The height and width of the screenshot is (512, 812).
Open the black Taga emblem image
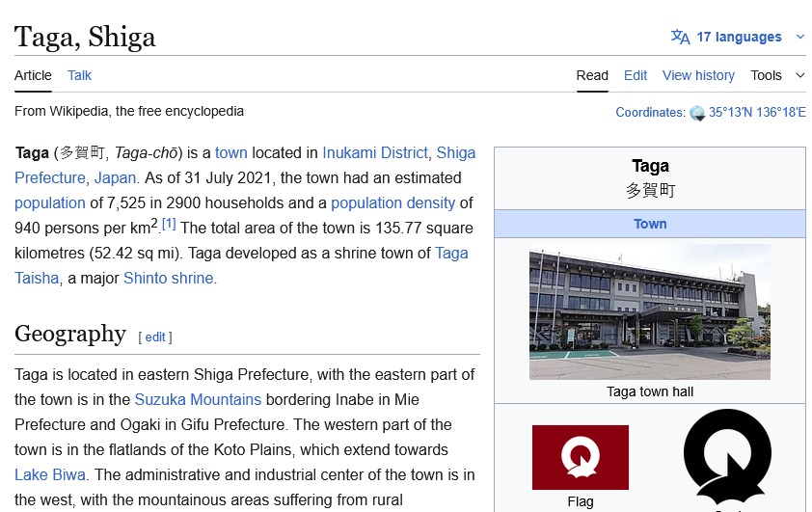point(727,457)
